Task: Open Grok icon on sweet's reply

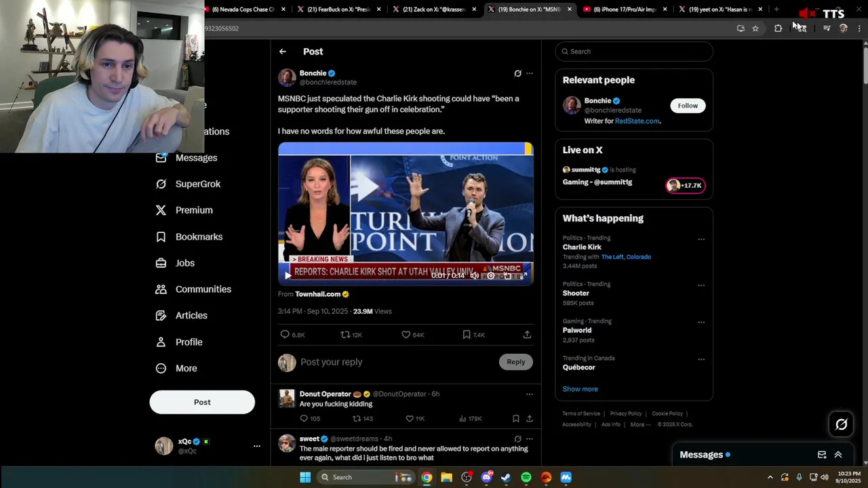Action: click(517, 439)
